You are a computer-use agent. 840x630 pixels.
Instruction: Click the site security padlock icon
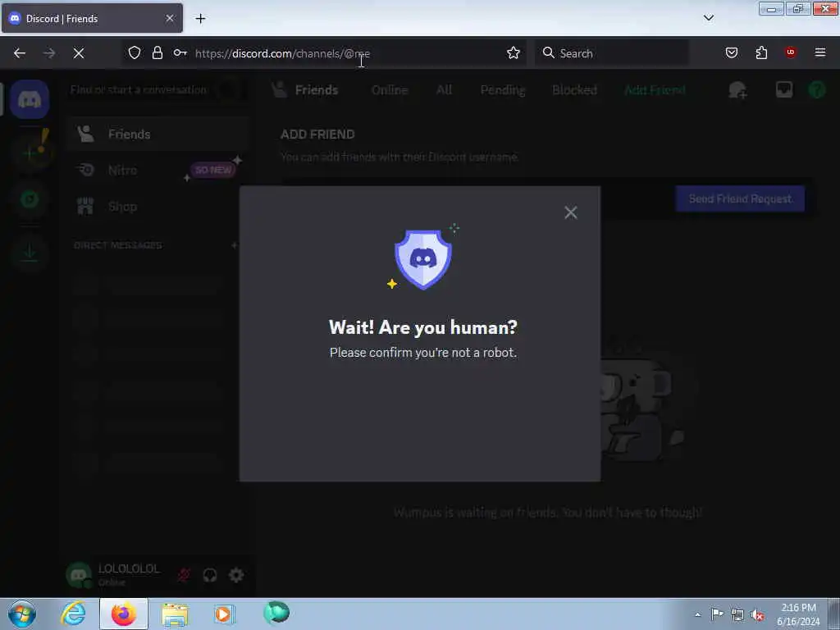tap(157, 52)
